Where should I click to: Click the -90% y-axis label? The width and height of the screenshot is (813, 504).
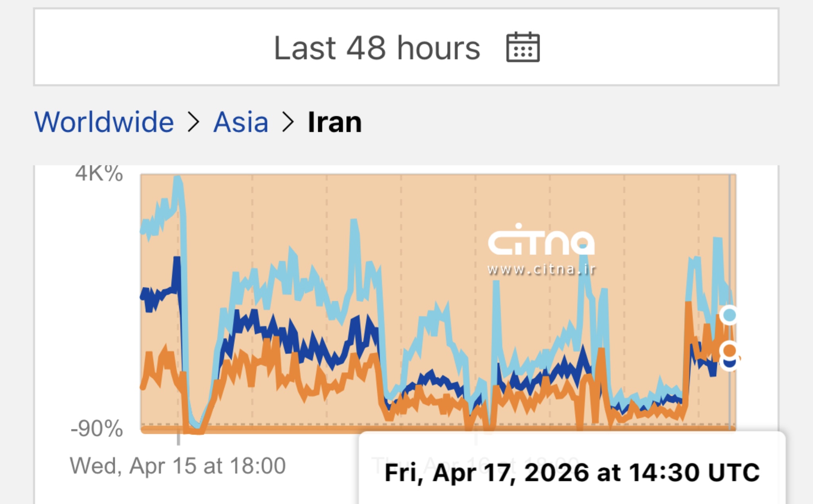[97, 429]
